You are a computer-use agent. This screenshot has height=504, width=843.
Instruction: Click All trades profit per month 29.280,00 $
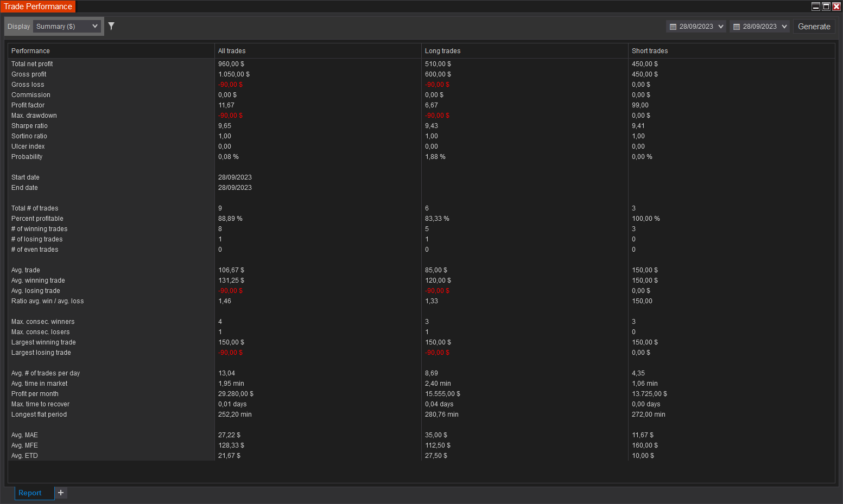click(236, 394)
